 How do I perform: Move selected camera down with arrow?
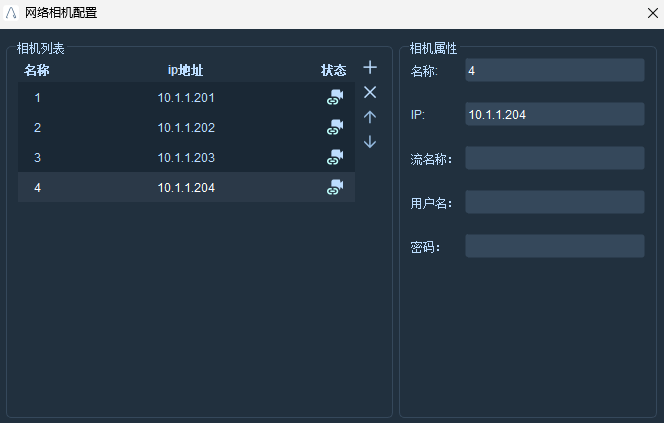pyautogui.click(x=370, y=142)
